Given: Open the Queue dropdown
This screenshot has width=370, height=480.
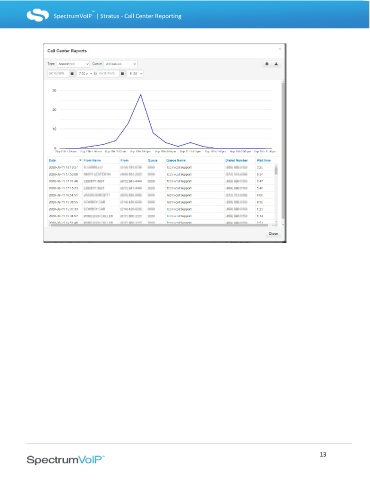Looking at the screenshot, I should click(x=120, y=64).
